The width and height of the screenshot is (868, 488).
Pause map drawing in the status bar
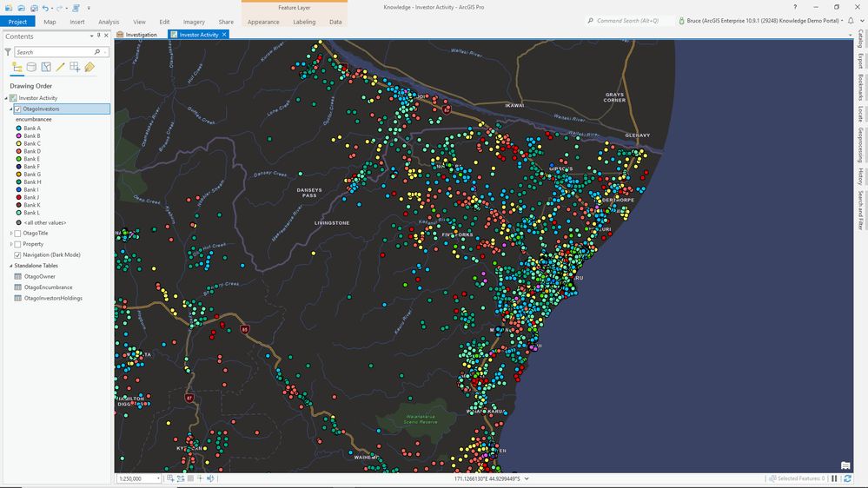[835, 478]
